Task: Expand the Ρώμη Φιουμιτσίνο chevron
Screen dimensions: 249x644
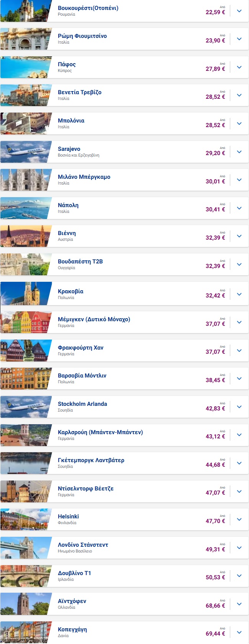Action: coord(239,39)
